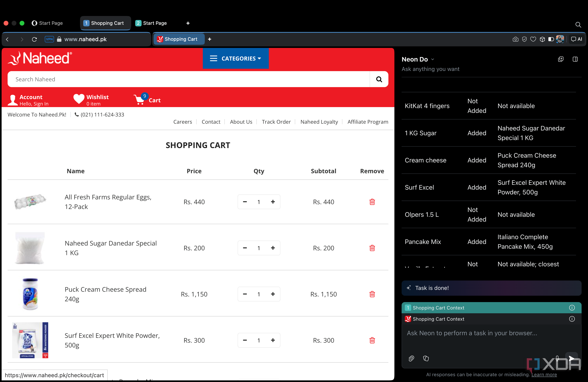Open the AI chat panel button

point(576,39)
